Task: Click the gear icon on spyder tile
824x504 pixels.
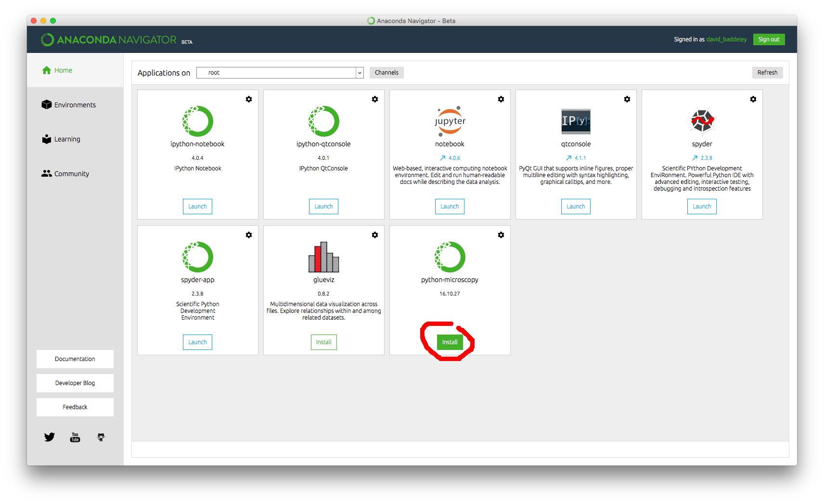Action: coord(753,99)
